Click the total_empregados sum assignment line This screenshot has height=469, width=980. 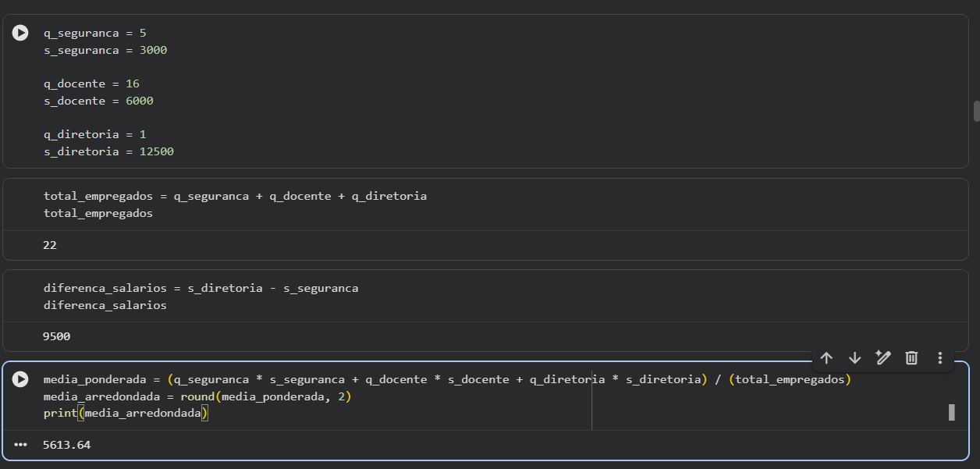(235, 196)
